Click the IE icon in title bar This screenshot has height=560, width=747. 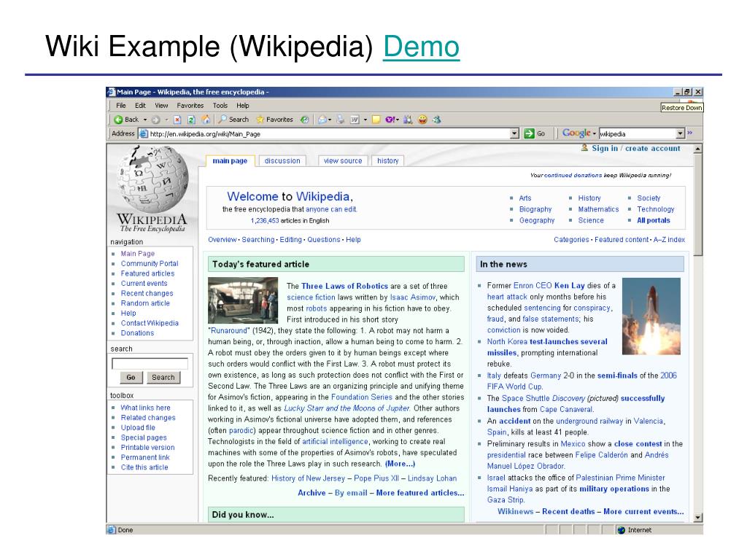pyautogui.click(x=112, y=92)
